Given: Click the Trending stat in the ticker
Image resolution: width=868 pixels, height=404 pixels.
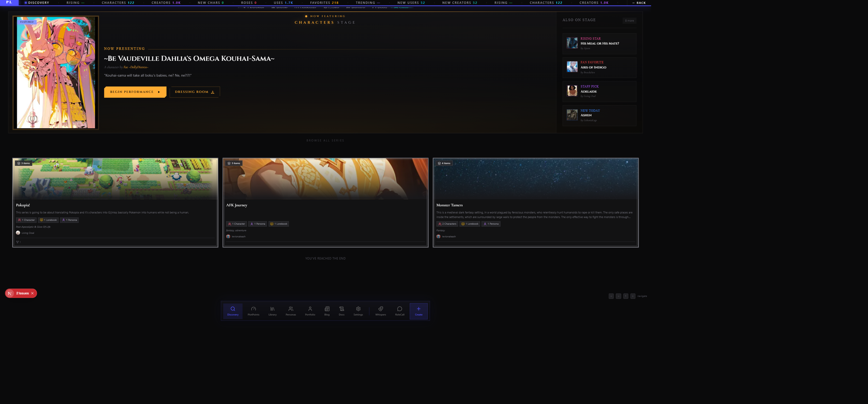Looking at the screenshot, I should (x=368, y=3).
